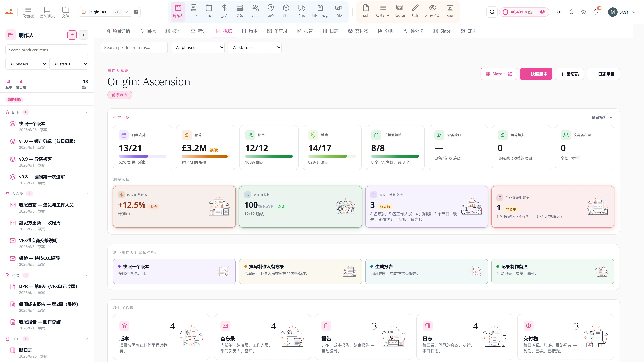The image size is (644, 362).
Task: Click the notifications bell icon
Action: 596,12
